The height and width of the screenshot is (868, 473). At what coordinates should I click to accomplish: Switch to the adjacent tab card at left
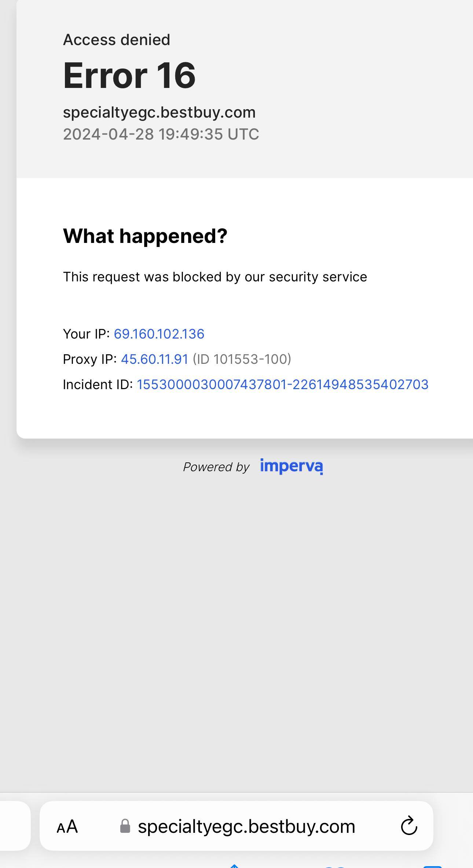point(15,825)
